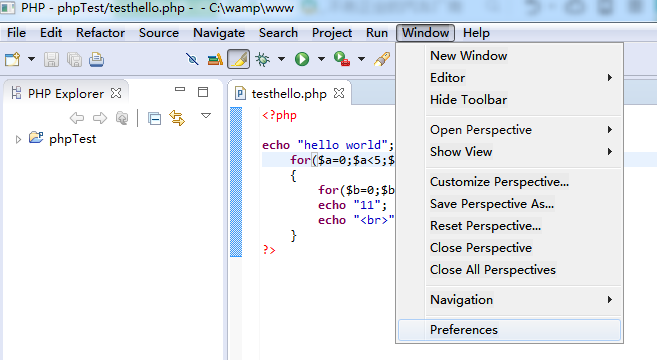Toggle the highlighter mark occurrences button

pos(238,59)
